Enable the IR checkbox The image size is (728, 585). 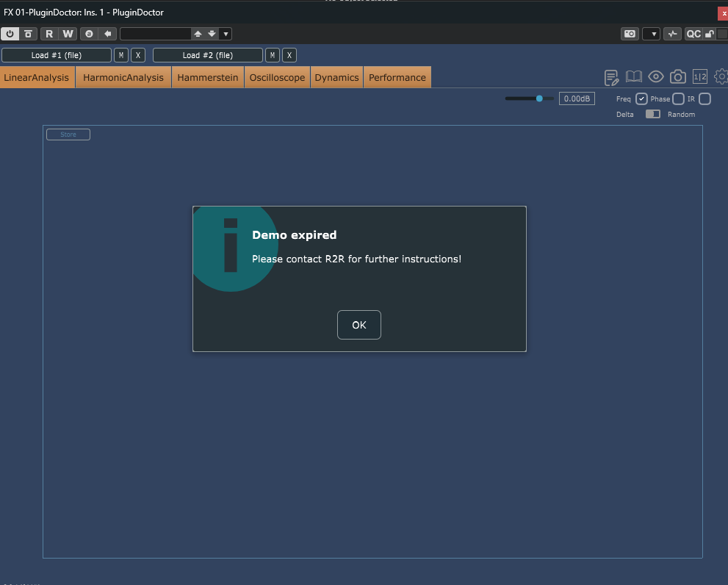tap(704, 99)
